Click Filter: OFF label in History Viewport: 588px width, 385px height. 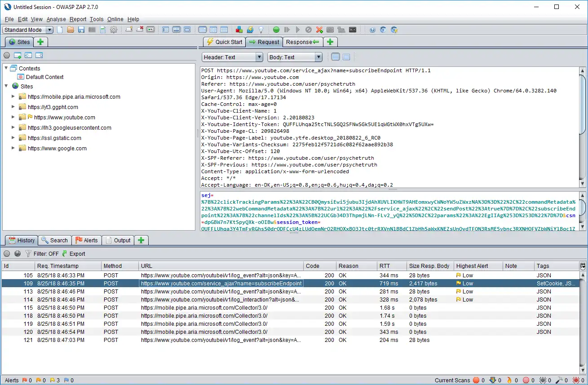pos(46,254)
